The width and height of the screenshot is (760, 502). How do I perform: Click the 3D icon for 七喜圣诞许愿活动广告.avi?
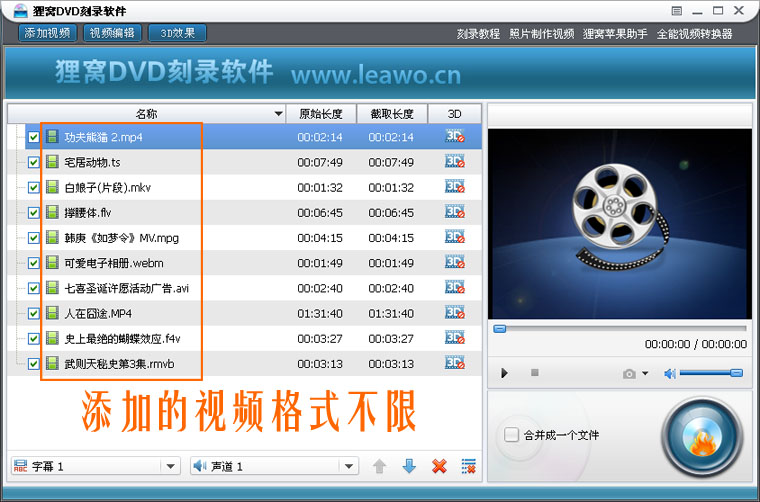pos(455,288)
